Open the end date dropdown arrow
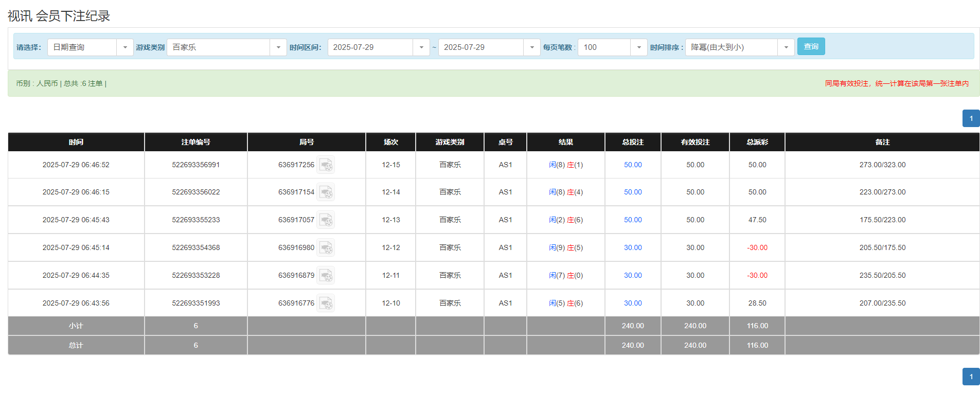This screenshot has width=980, height=410. tap(531, 47)
